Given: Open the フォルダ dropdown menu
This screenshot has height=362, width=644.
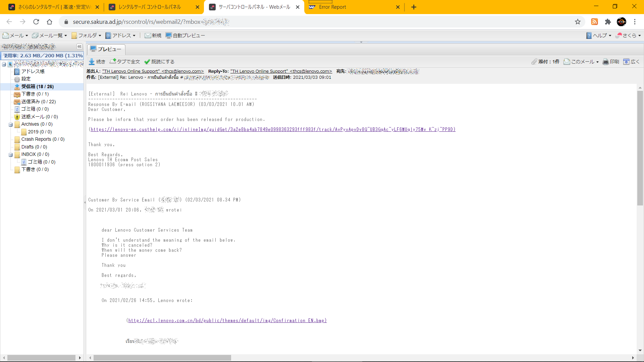Looking at the screenshot, I should [x=86, y=36].
